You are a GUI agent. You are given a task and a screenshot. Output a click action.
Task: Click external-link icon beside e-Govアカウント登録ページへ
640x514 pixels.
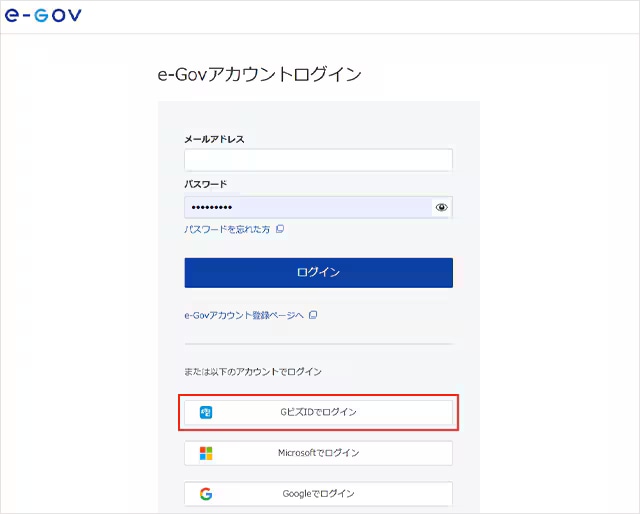313,315
